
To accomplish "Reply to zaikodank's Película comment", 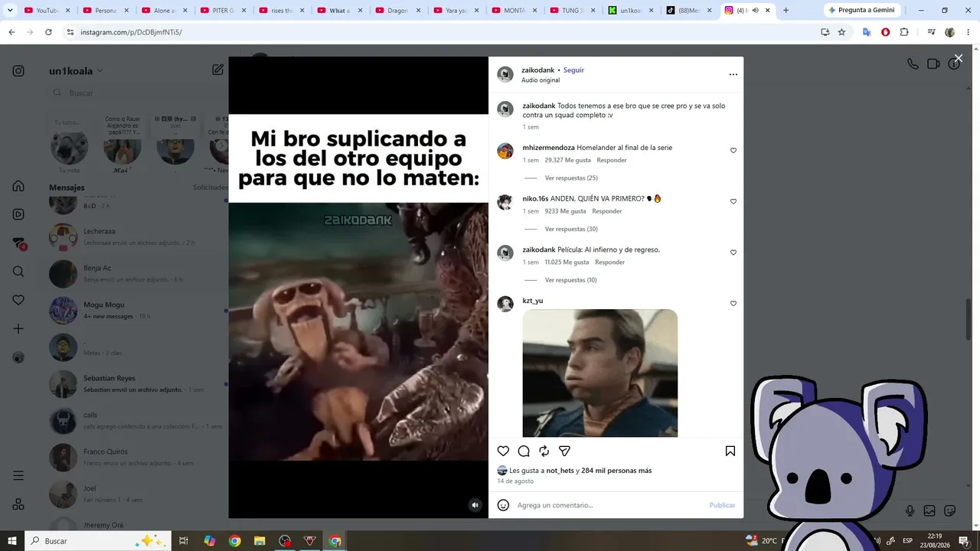I will (x=610, y=262).
